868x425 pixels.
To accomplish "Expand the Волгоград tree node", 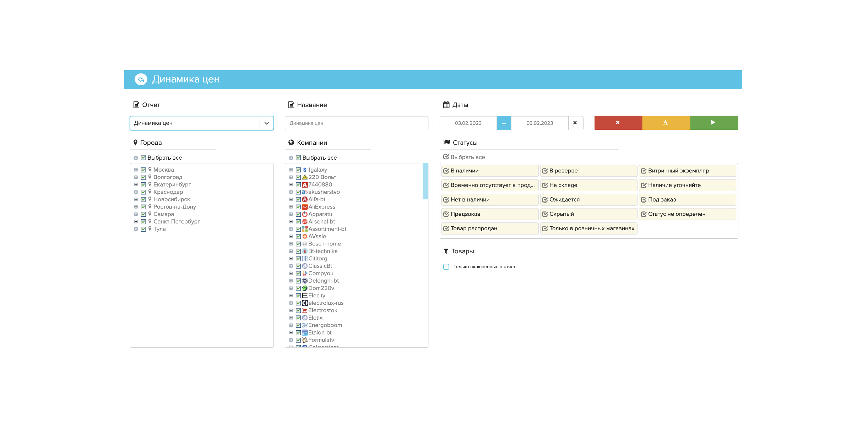I will pyautogui.click(x=136, y=177).
